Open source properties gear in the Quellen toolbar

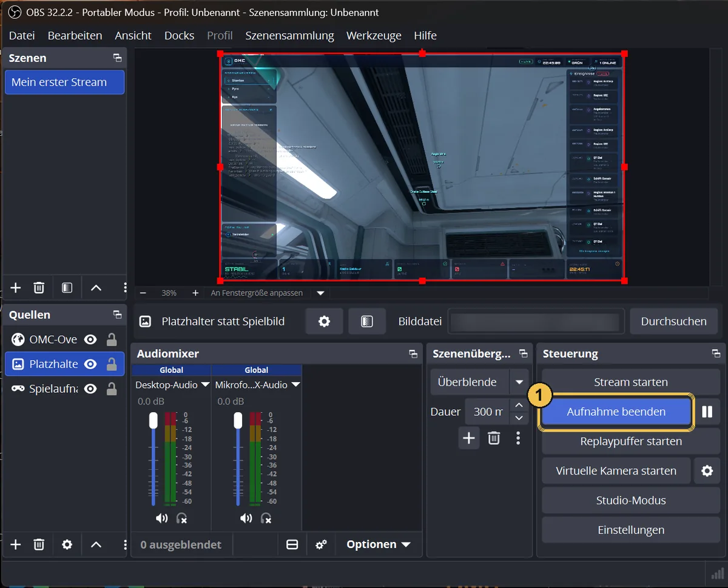point(67,544)
